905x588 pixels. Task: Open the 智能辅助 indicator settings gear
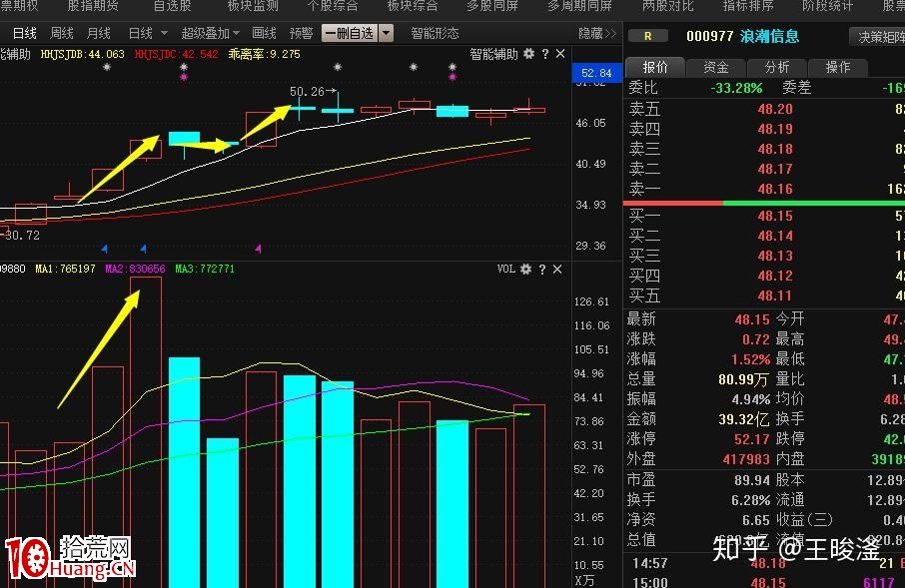click(529, 54)
